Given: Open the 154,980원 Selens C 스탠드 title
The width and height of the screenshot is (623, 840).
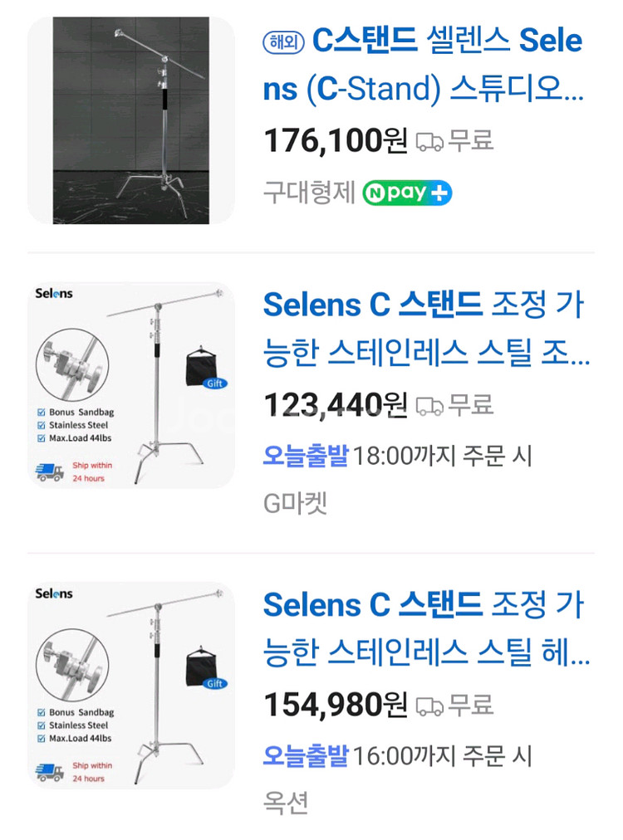Looking at the screenshot, I should (425, 631).
